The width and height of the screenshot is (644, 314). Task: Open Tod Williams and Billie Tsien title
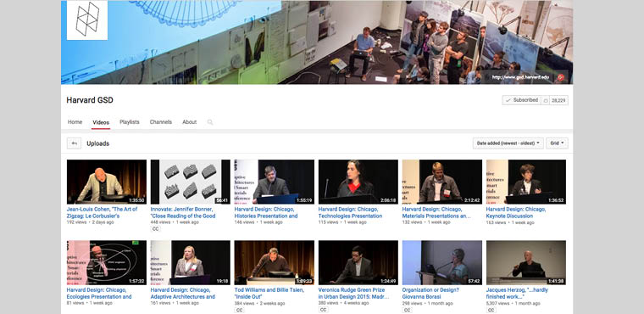269,293
